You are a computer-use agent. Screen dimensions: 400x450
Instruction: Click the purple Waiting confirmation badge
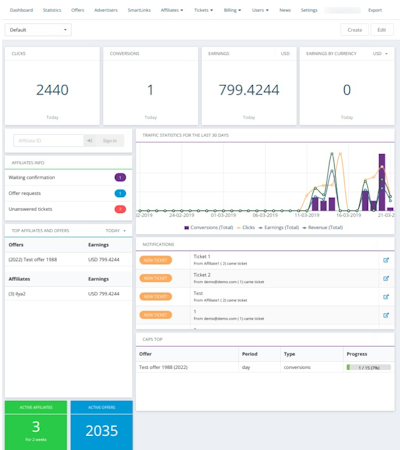click(x=120, y=177)
